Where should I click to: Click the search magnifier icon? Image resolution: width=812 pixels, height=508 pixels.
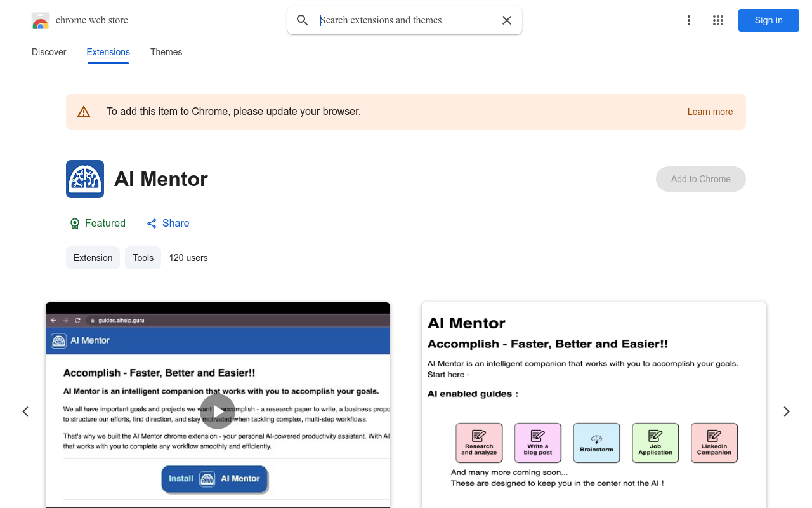click(303, 20)
